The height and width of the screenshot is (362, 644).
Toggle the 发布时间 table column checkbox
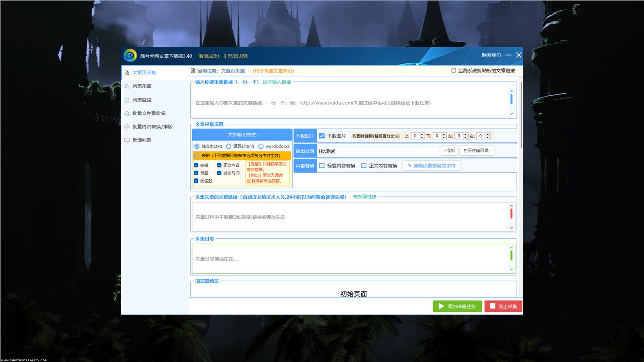coord(219,173)
